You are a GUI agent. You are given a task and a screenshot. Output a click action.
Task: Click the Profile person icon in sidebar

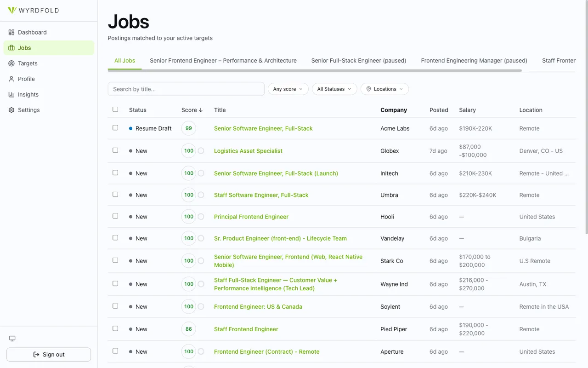pos(11,79)
